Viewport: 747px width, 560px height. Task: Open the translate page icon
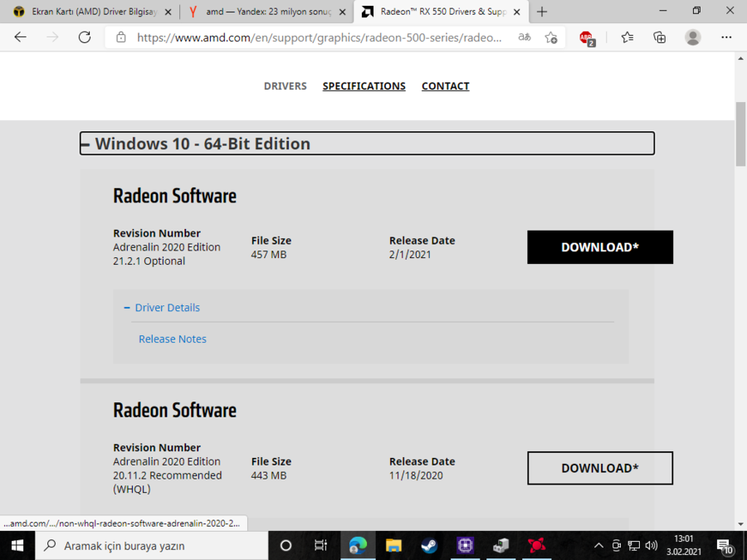[525, 37]
